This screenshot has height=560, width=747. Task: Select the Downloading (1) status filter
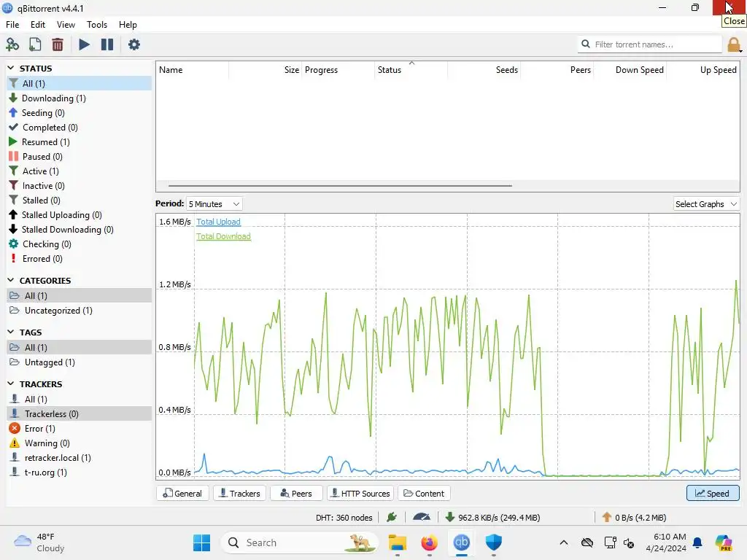pyautogui.click(x=79, y=98)
